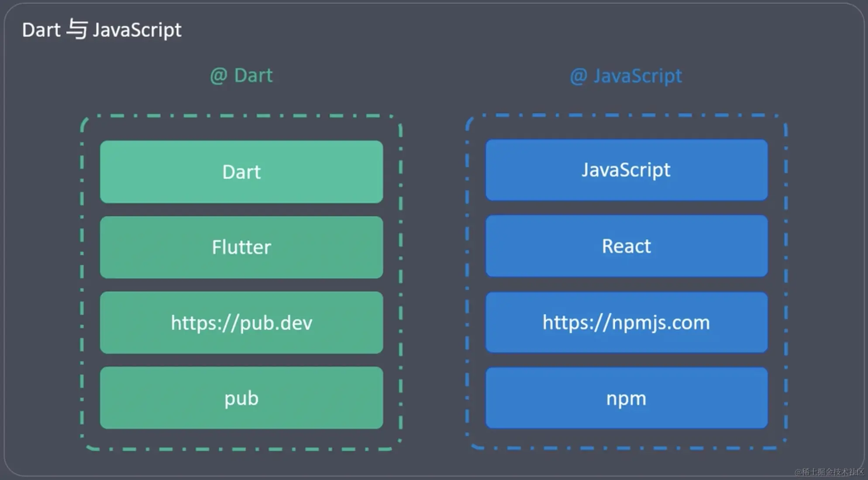Click the green pub box
The image size is (868, 480).
[241, 398]
